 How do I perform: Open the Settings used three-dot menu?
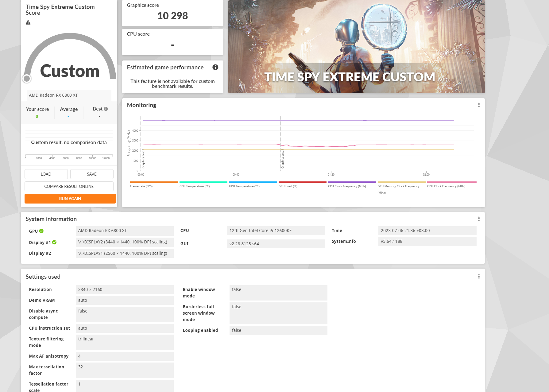coord(479,277)
